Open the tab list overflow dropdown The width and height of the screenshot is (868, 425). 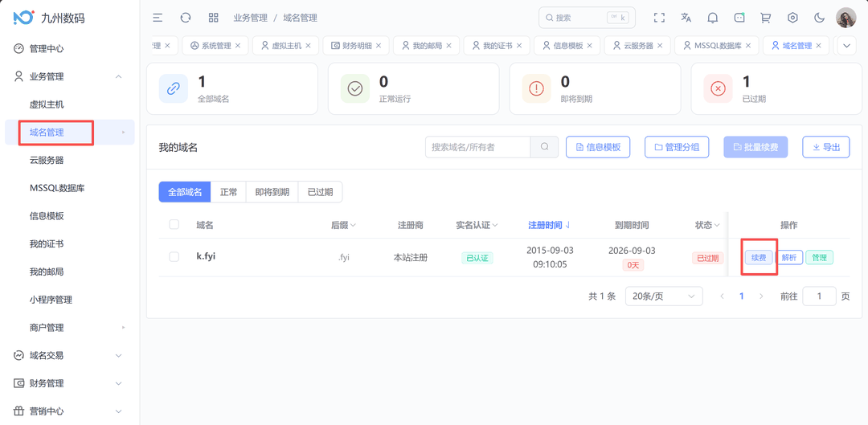coord(846,45)
